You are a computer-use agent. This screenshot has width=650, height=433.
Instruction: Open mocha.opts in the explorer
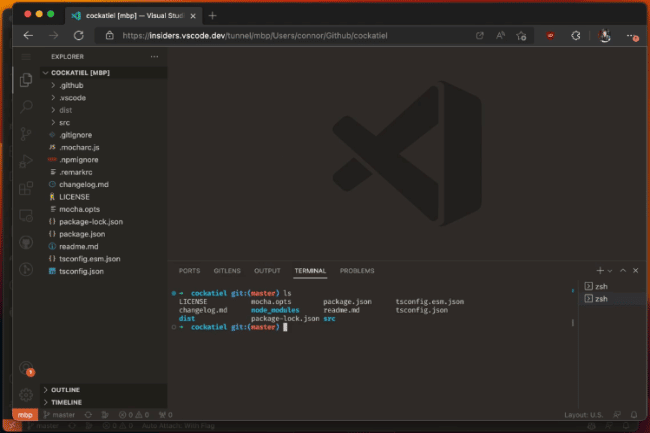pyautogui.click(x=104, y=210)
